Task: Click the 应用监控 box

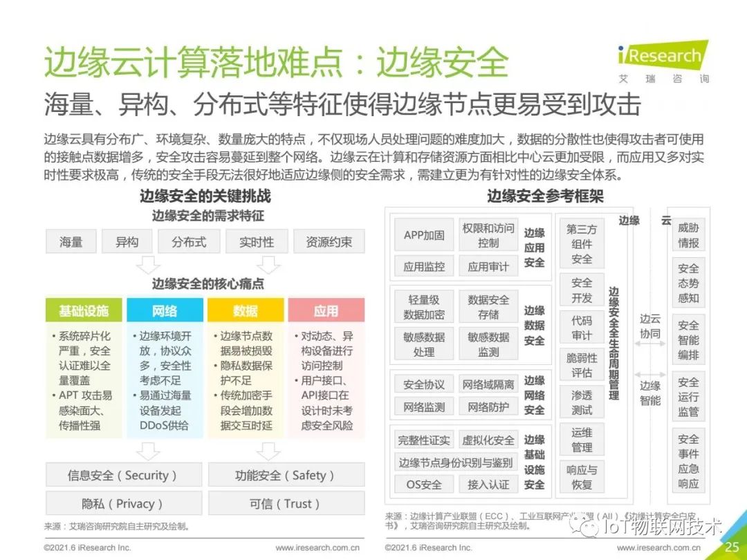Action: click(424, 266)
